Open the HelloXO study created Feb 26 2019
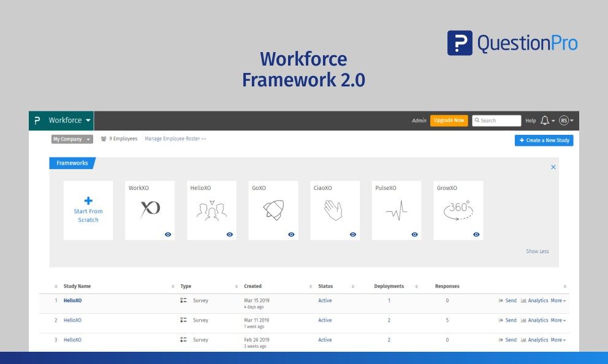 72,340
